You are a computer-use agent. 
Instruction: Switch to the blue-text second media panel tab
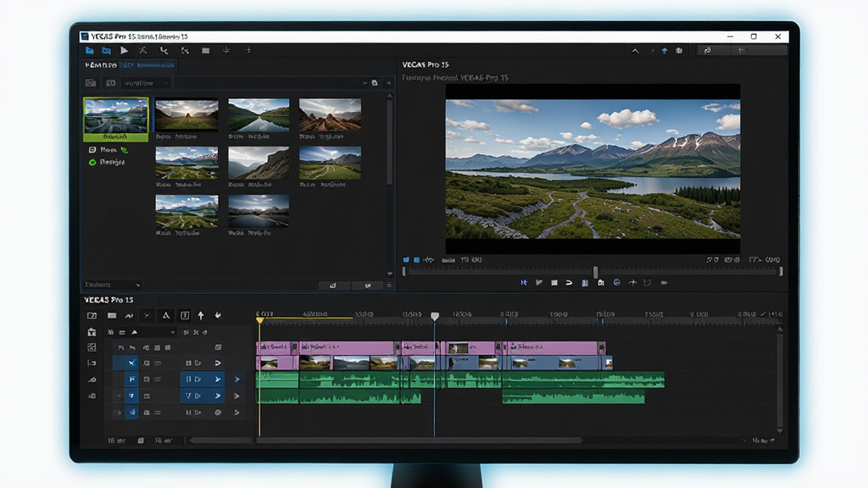coord(147,64)
